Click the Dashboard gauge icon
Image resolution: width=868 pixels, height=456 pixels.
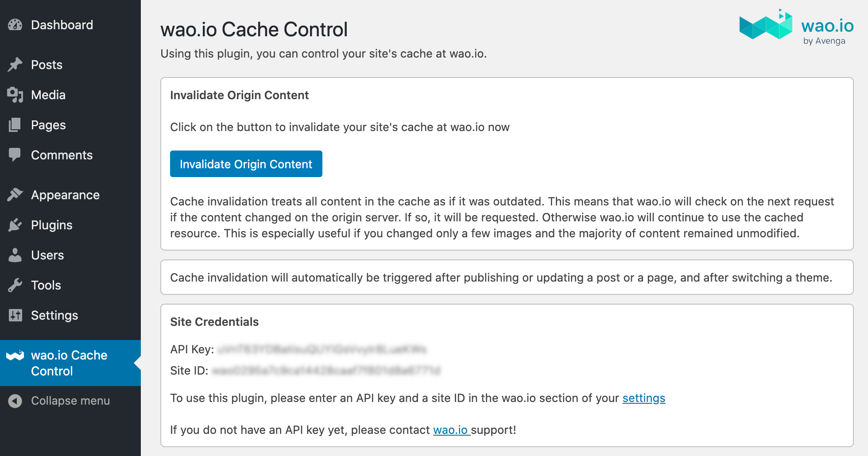pyautogui.click(x=15, y=25)
